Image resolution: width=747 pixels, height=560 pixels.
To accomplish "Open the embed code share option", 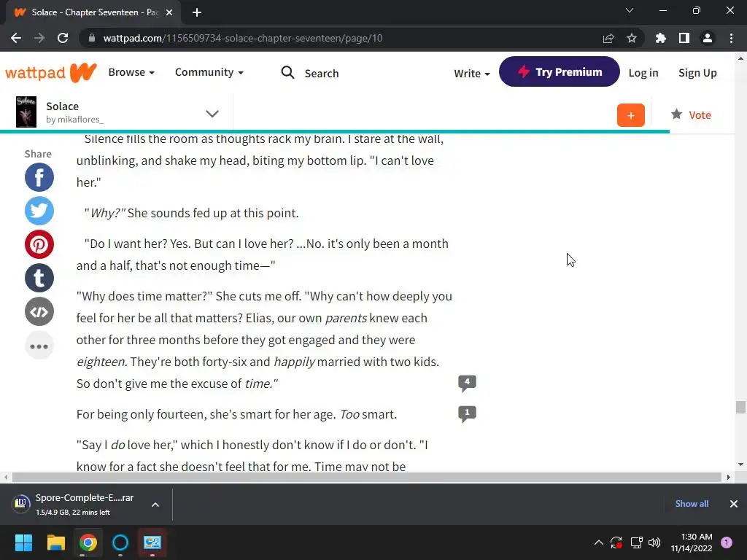I will point(39,312).
